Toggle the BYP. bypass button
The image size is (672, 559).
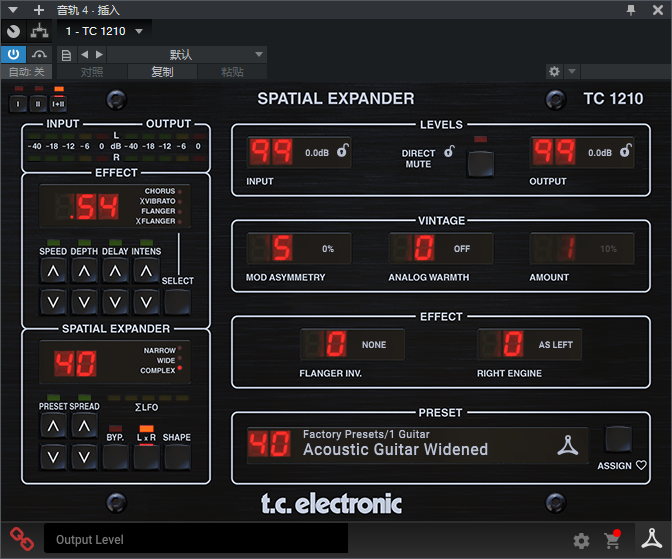click(x=115, y=457)
